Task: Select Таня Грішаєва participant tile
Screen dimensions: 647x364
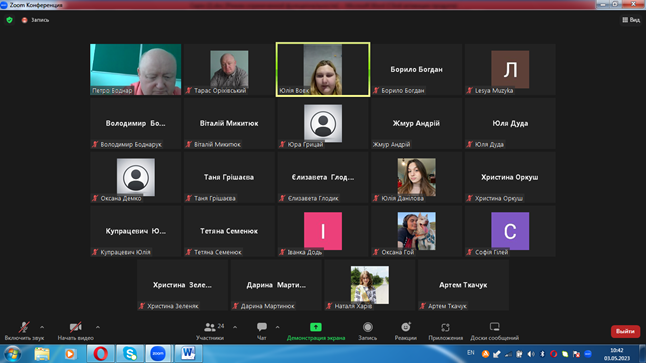Action: [x=229, y=177]
